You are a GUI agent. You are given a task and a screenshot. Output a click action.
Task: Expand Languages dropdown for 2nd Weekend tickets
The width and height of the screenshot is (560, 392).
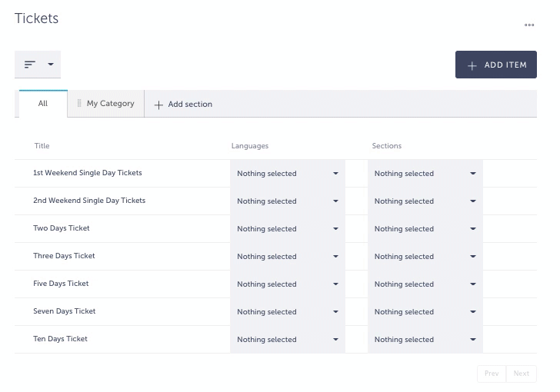[288, 201]
